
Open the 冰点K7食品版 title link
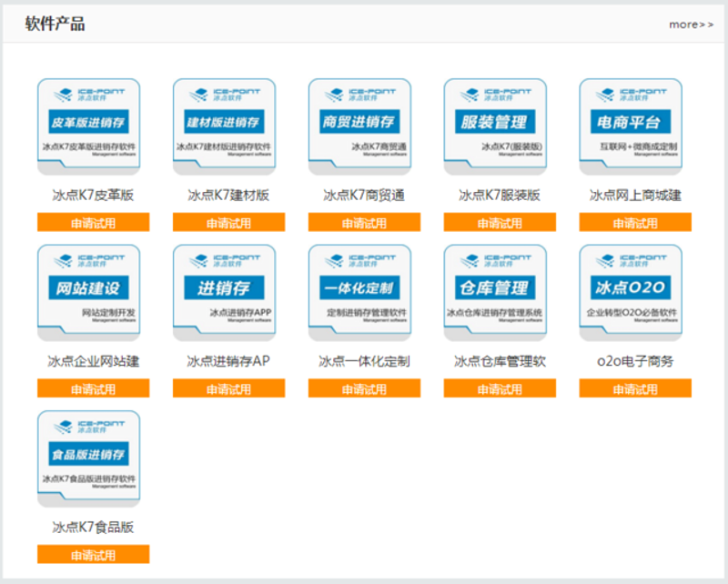pyautogui.click(x=94, y=528)
